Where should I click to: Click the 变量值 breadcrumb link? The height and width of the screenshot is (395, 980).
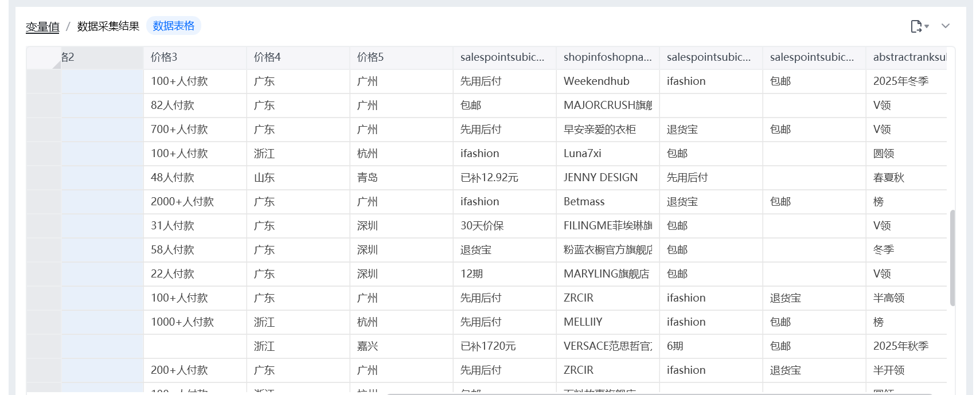point(42,26)
